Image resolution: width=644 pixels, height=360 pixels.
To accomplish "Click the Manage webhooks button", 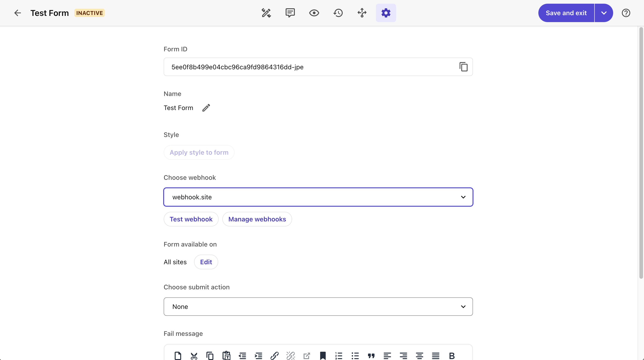I will tap(257, 219).
